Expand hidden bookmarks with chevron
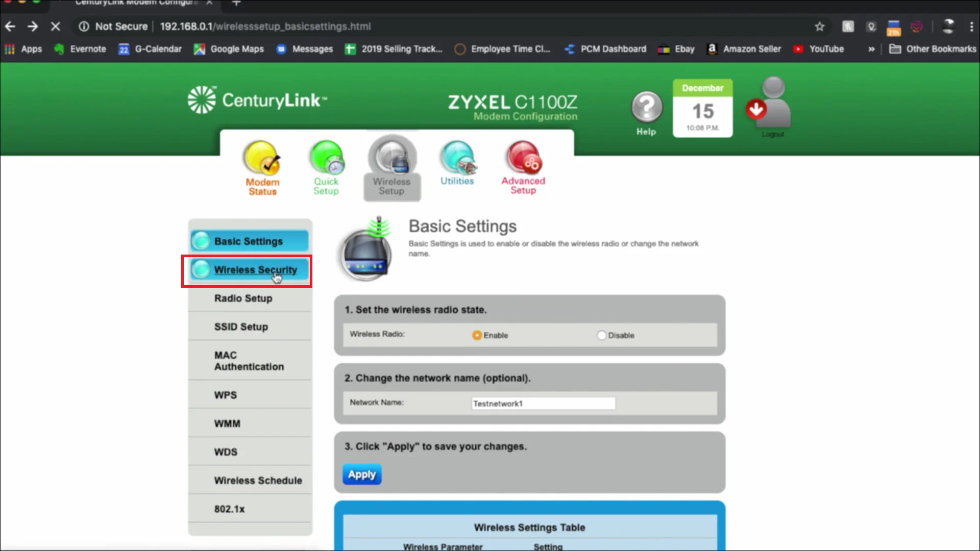The image size is (980, 551). (x=871, y=49)
